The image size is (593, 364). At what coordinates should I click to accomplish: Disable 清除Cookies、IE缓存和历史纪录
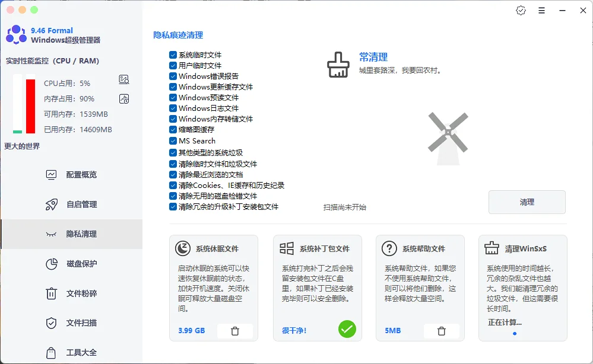pyautogui.click(x=173, y=185)
